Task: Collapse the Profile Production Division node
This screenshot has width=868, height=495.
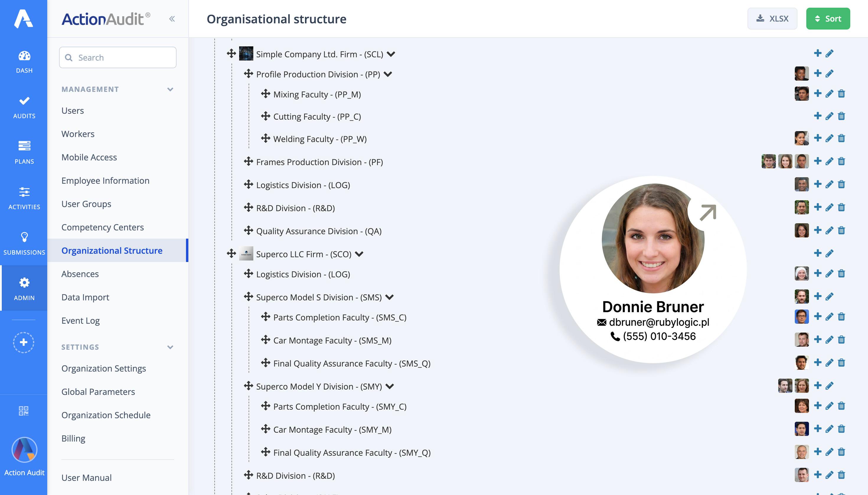Action: tap(388, 74)
